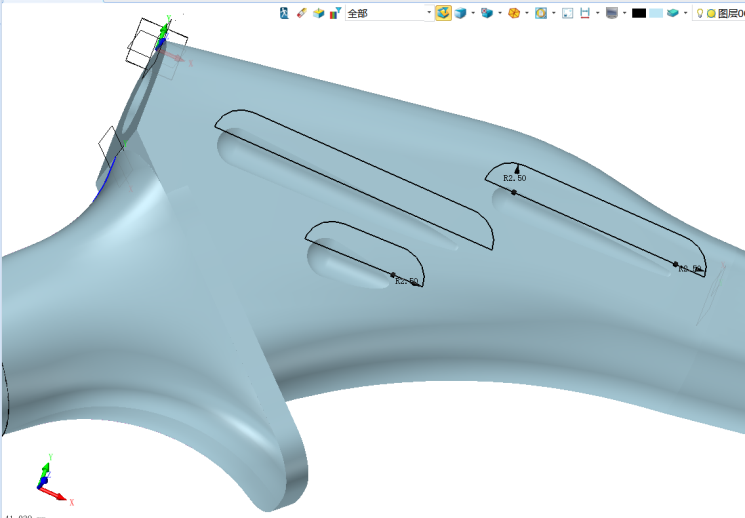Screen dimensions: 745x518
Task: Toggle the highlighted display mode button
Action: (x=443, y=13)
